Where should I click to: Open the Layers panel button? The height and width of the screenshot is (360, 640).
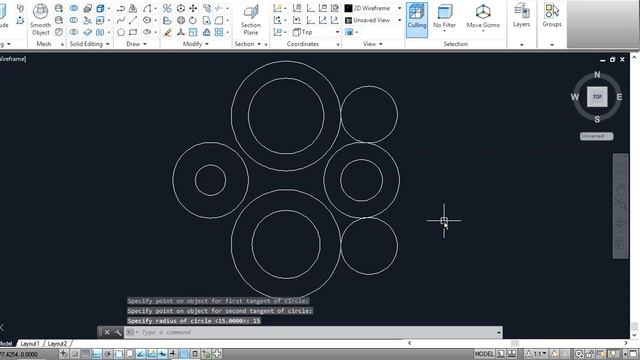click(x=522, y=16)
